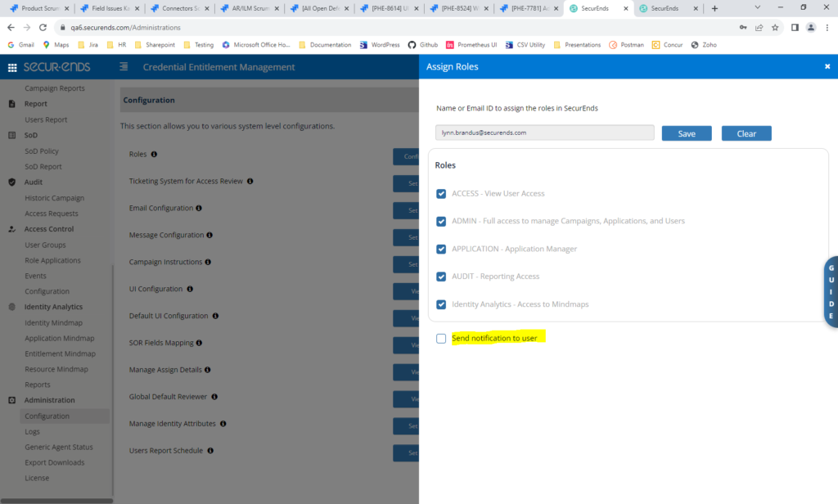Viewport: 838px width, 504px height.
Task: Open the Jira bookmark folder
Action: tap(88, 45)
